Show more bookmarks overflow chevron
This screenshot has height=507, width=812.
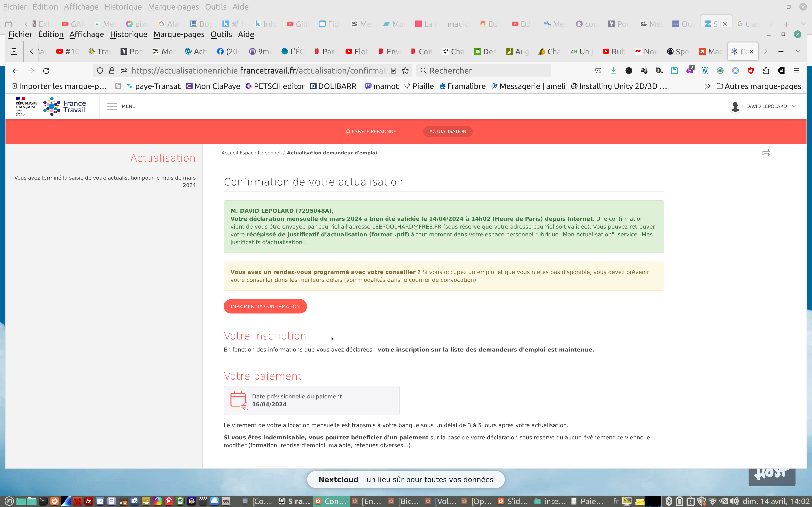(x=707, y=86)
